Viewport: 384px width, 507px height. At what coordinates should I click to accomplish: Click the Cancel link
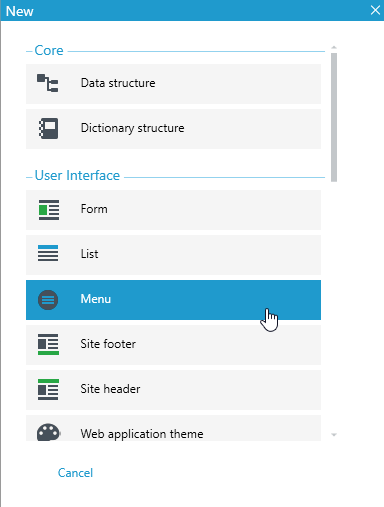click(75, 473)
